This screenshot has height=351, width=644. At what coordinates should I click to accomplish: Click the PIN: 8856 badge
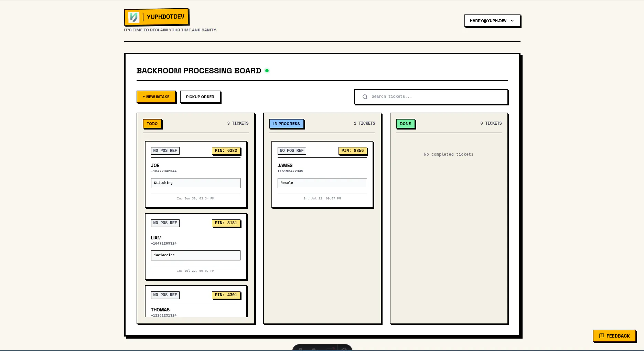click(353, 151)
